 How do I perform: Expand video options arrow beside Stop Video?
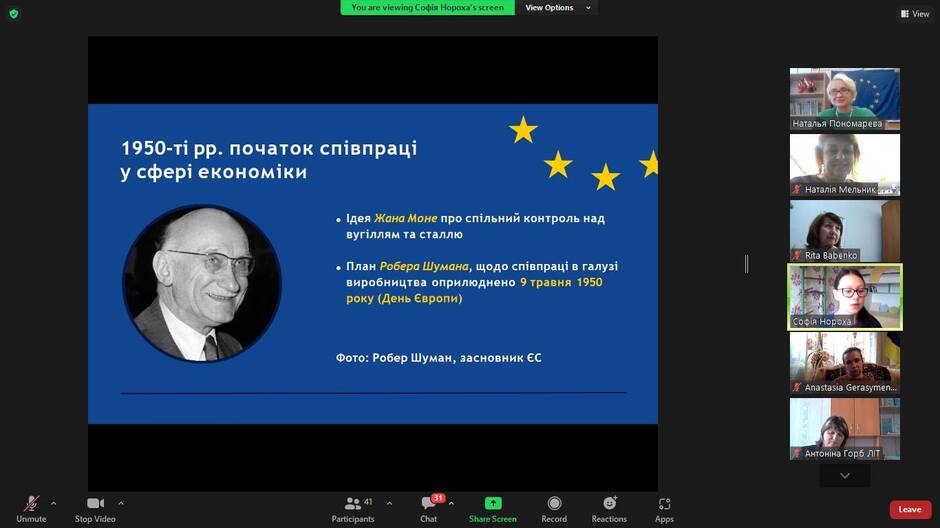coord(120,503)
